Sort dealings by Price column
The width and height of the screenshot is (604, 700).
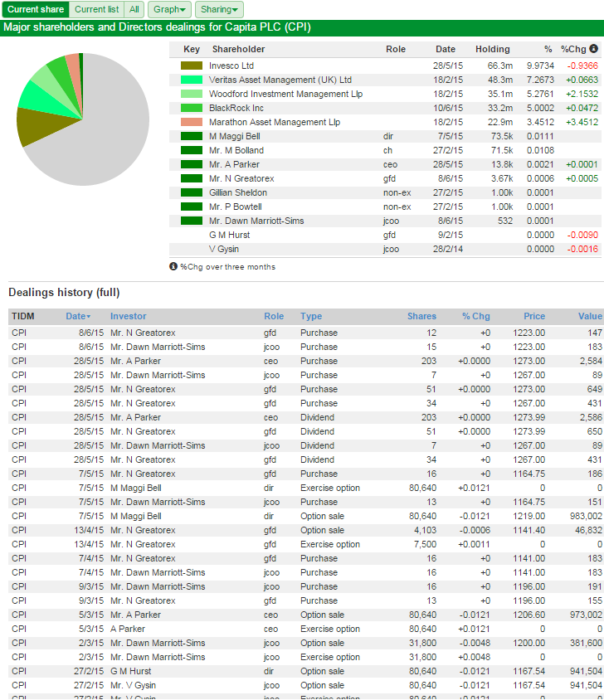534,316
